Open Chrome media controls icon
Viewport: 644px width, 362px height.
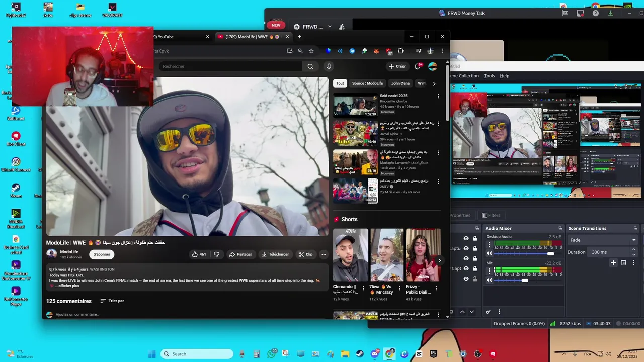pos(418,51)
